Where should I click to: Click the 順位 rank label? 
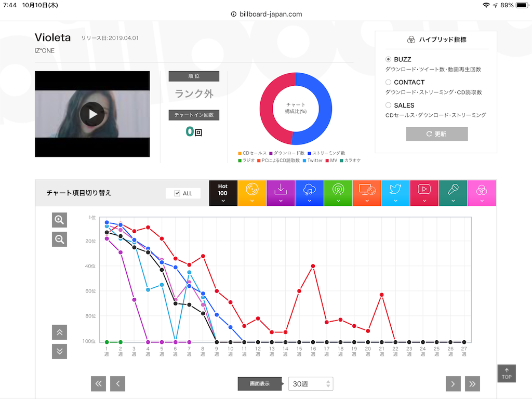tap(194, 76)
